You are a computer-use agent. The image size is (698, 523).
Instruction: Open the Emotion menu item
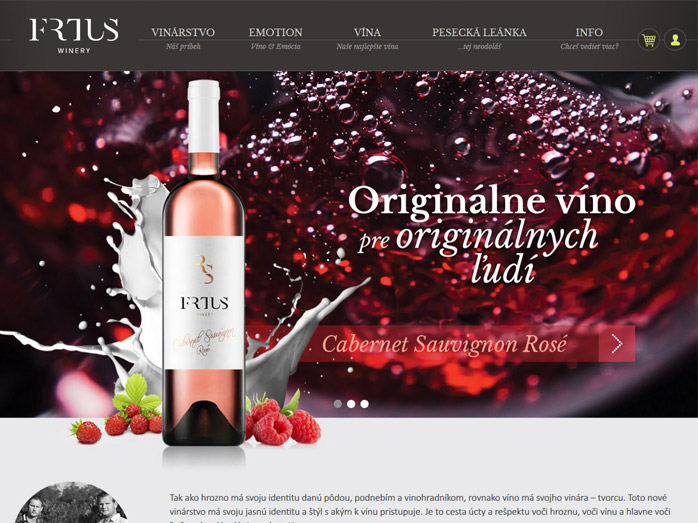276,32
